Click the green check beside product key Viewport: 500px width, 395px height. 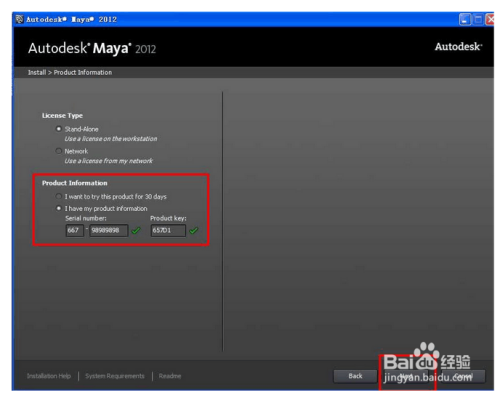pos(194,230)
